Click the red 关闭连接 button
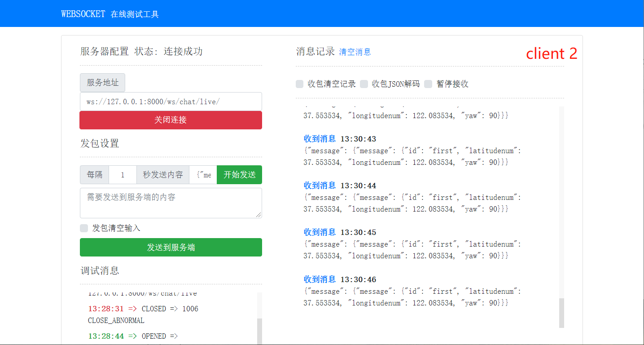This screenshot has width=644, height=345. (171, 120)
